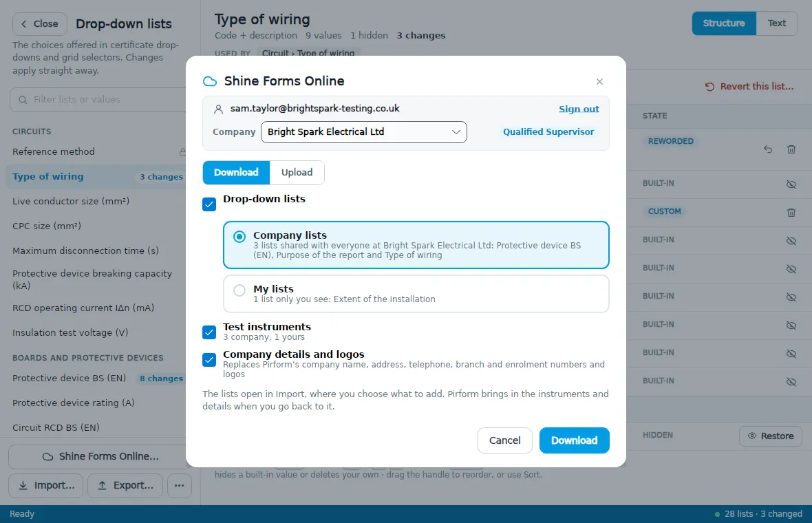Undo the change on the REWORDED row
This screenshot has width=812, height=523.
pos(768,149)
